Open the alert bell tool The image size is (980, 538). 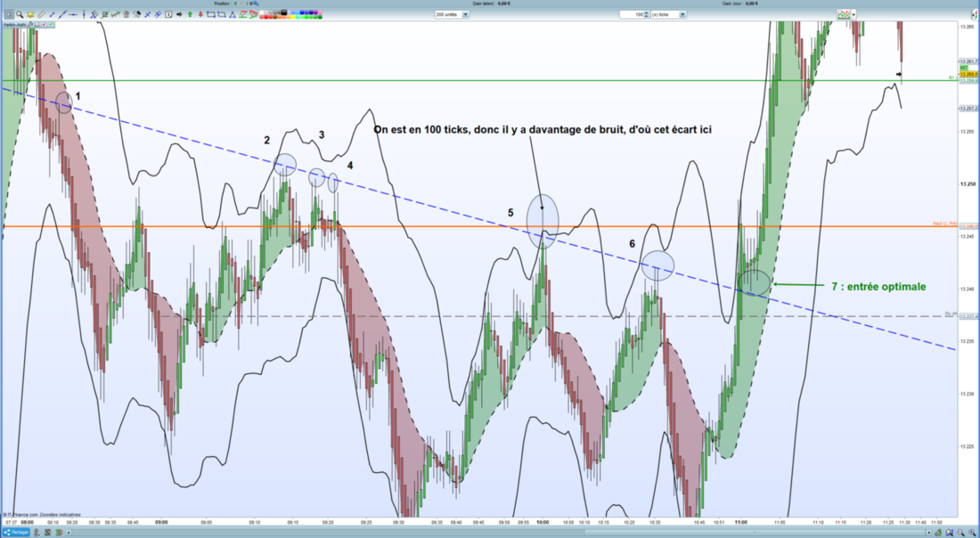tap(30, 14)
